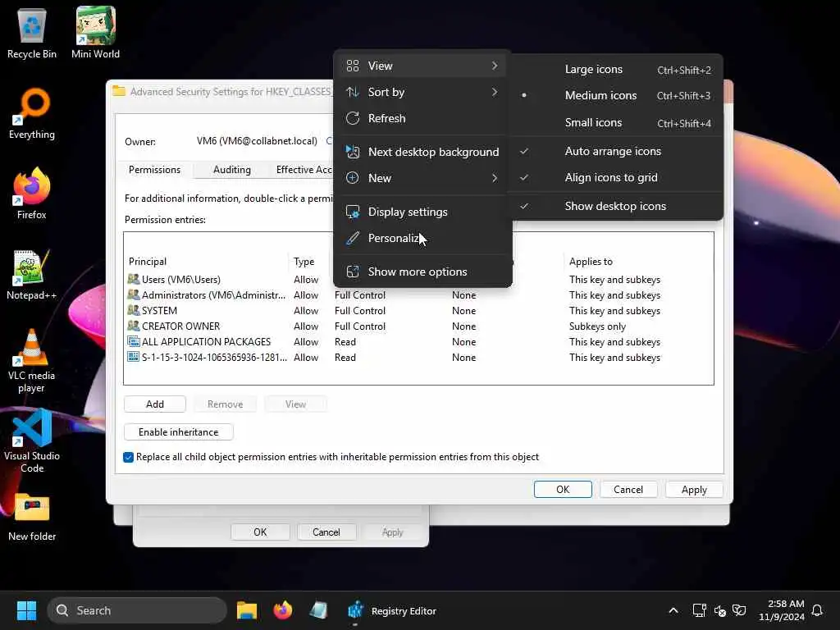Select Small icons view option
Image resolution: width=840 pixels, height=630 pixels.
point(616,123)
